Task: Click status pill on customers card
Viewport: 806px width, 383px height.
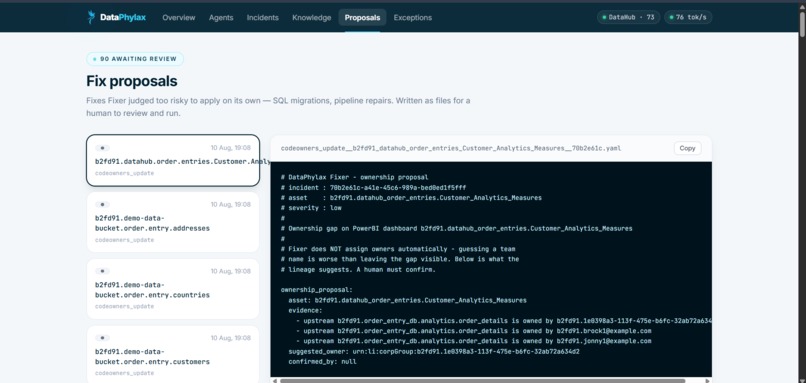Action: point(102,338)
